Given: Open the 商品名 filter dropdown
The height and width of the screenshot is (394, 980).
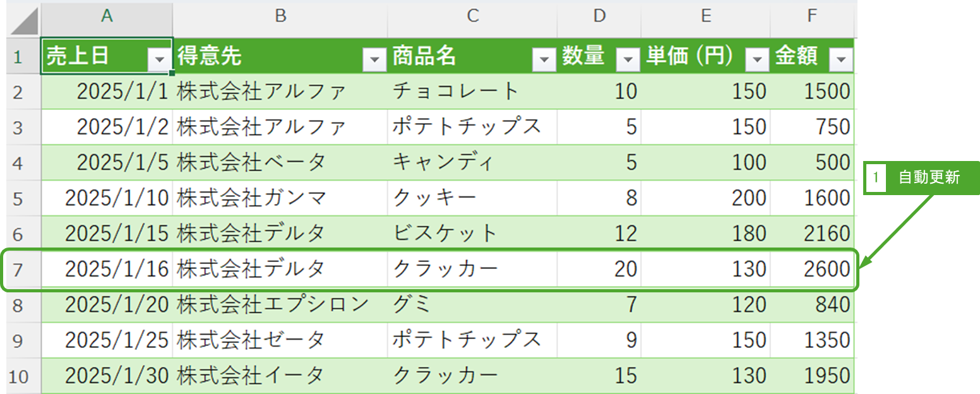Looking at the screenshot, I should click(x=544, y=59).
